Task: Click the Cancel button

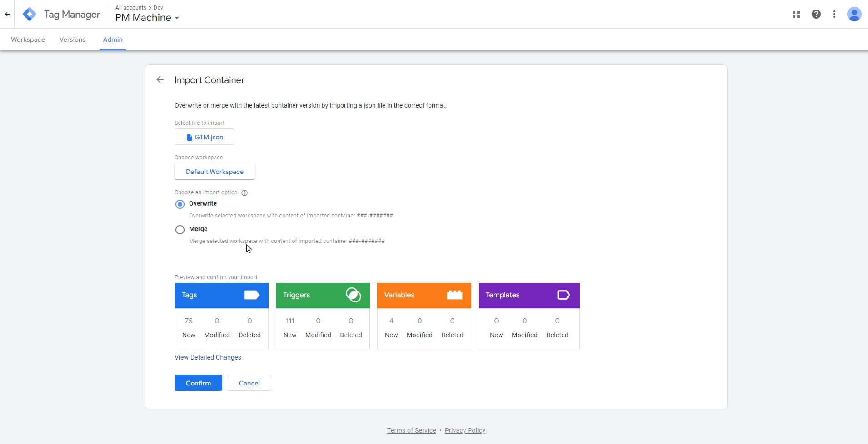Action: (x=249, y=383)
